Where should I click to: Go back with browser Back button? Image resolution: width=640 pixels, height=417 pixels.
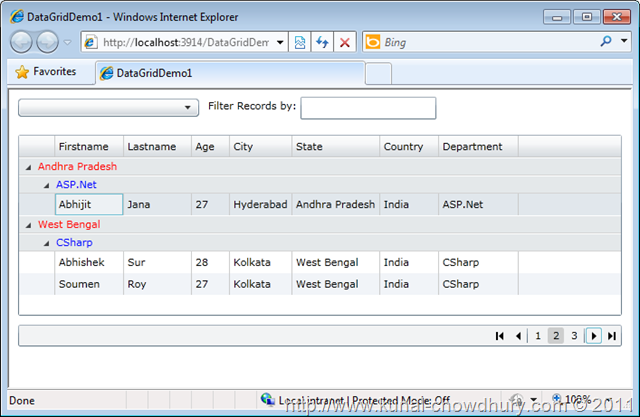21,42
